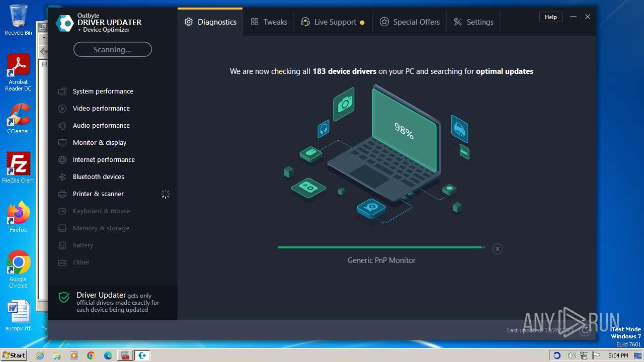
Task: Click the Diagnostics gear icon
Action: coord(189,22)
